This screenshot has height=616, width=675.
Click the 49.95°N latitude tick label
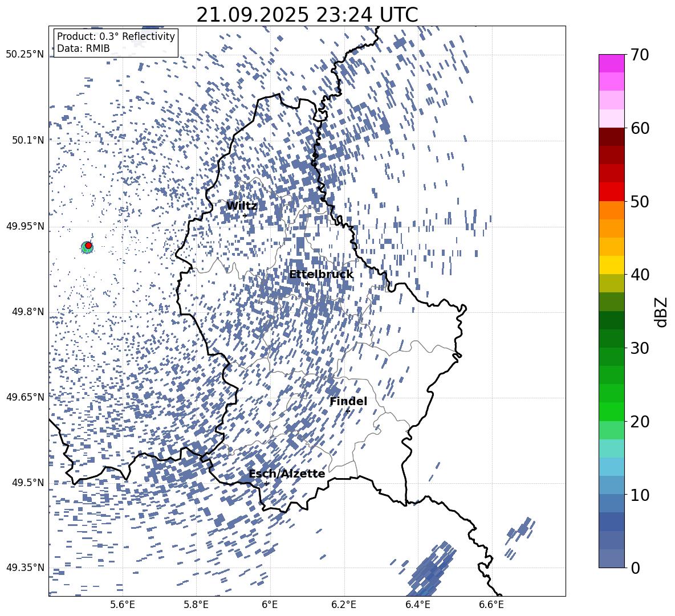click(25, 226)
